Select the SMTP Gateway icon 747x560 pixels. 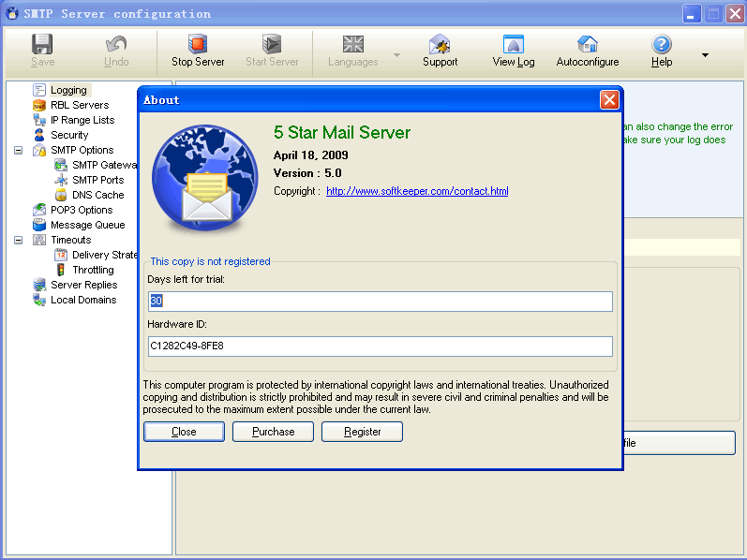(x=61, y=165)
